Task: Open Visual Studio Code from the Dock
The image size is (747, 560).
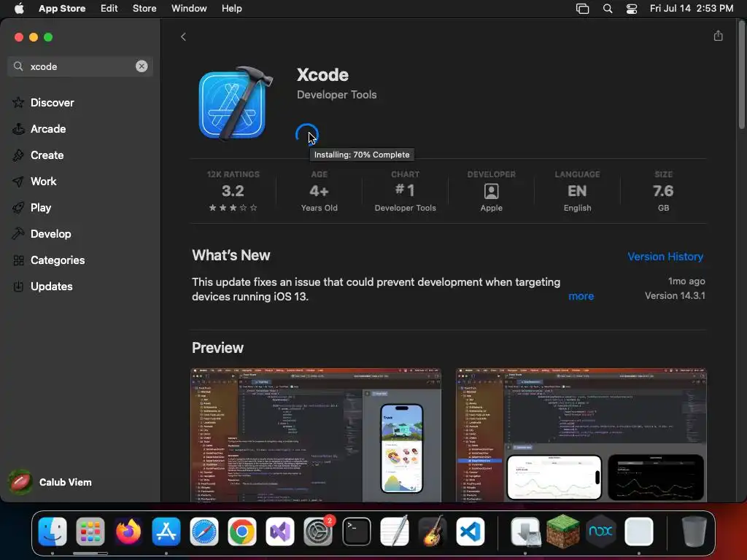Action: [x=471, y=532]
